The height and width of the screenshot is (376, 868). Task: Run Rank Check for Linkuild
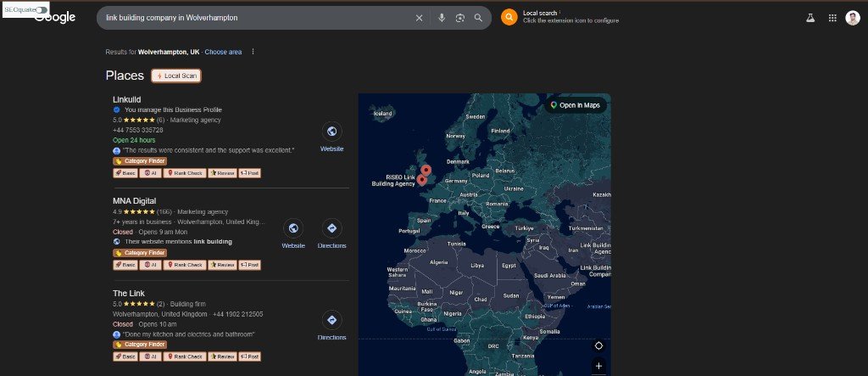click(185, 173)
